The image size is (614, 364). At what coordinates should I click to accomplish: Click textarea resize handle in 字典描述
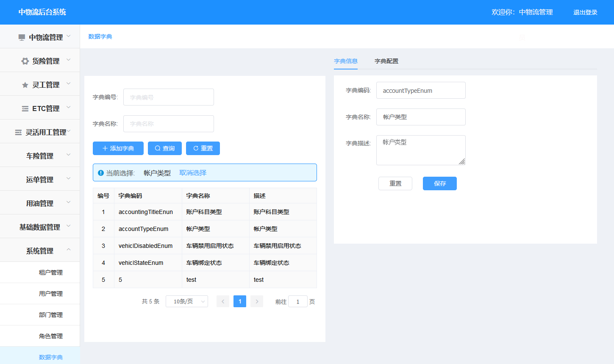(x=462, y=161)
